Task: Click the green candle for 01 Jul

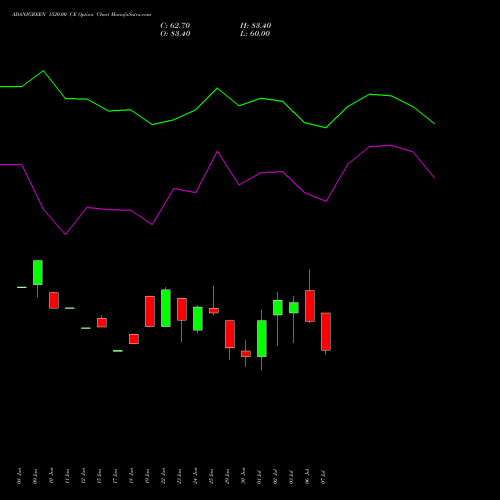Action: point(262,338)
